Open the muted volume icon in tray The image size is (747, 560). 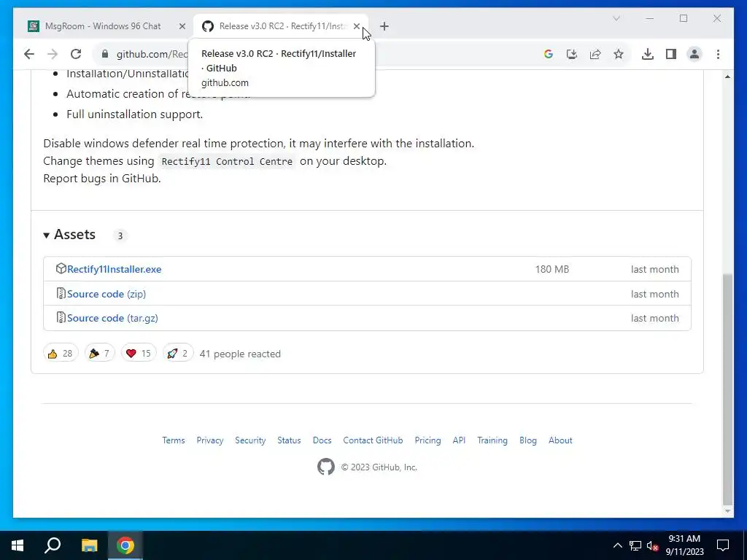pos(653,545)
